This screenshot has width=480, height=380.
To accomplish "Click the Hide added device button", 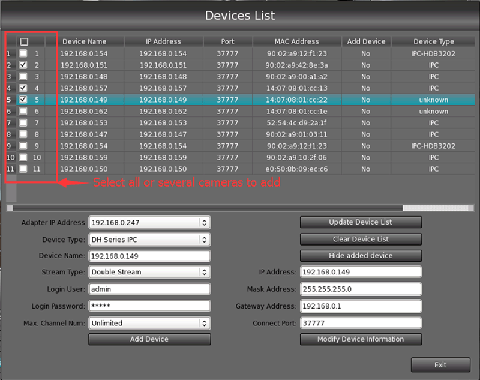I will point(361,256).
